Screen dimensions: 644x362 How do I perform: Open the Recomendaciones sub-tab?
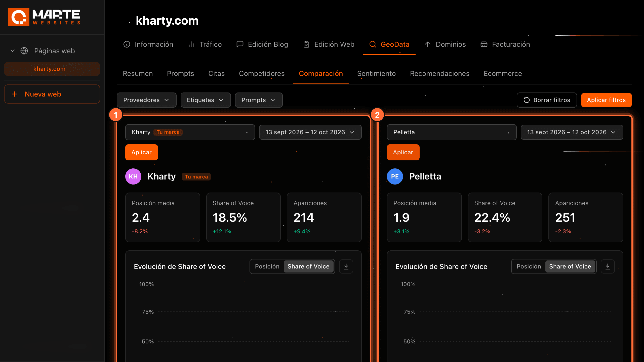[439, 73]
